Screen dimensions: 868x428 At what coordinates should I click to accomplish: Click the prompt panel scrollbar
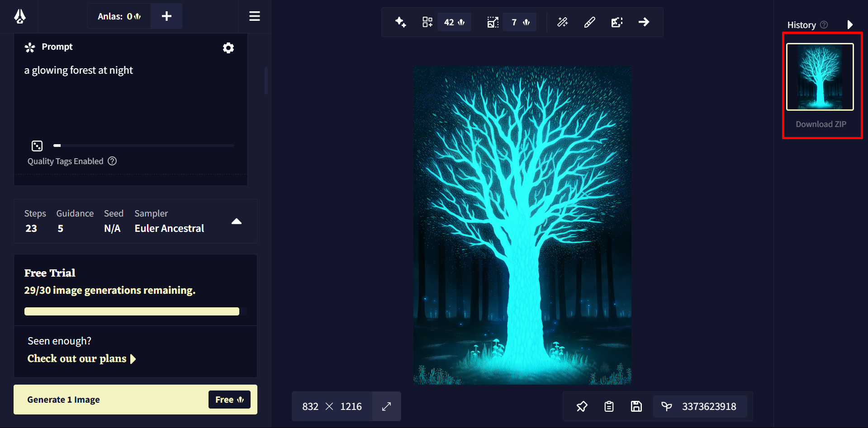coord(266,80)
